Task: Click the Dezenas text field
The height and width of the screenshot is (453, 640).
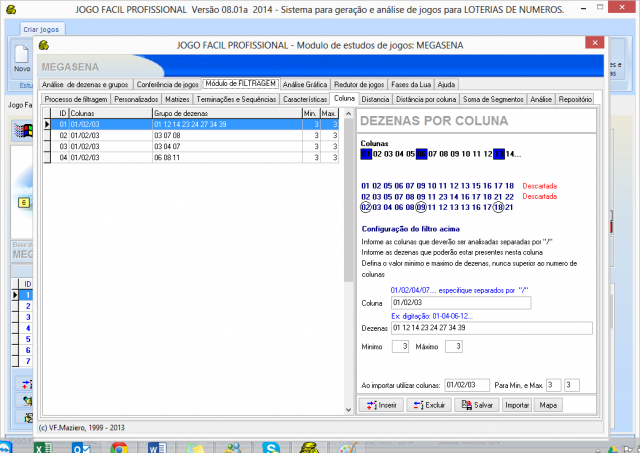Action: pos(490,327)
